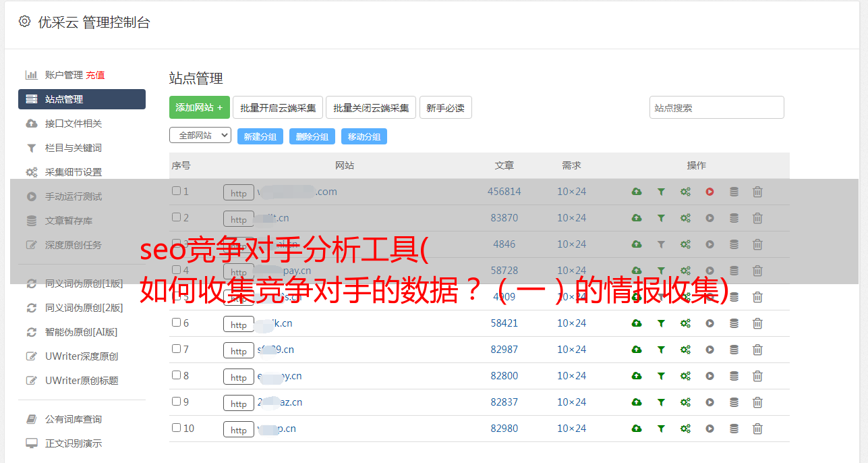The image size is (868, 463).
Task: Open 智能伪原创[AI版] in the sidebar
Action: click(82, 332)
